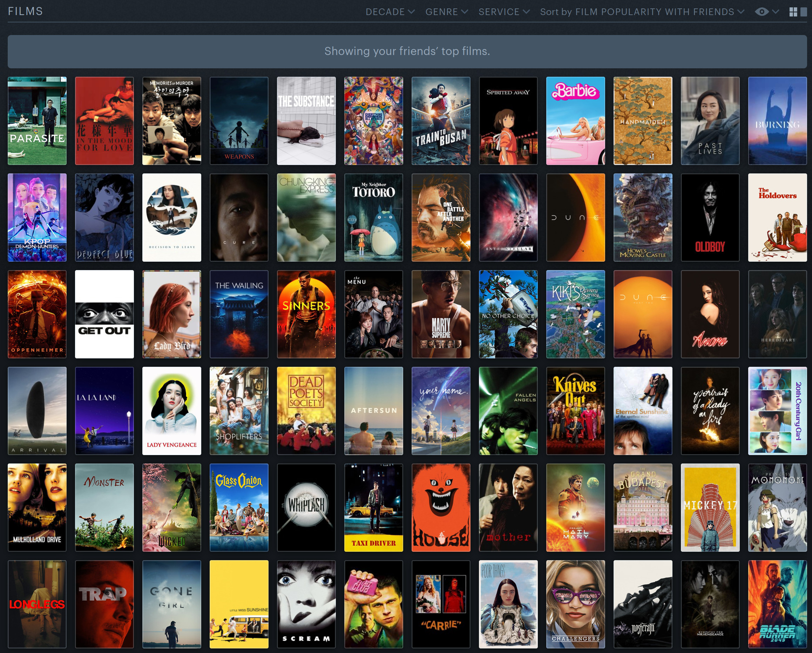Select the Taxi Driver poster

[x=374, y=507]
